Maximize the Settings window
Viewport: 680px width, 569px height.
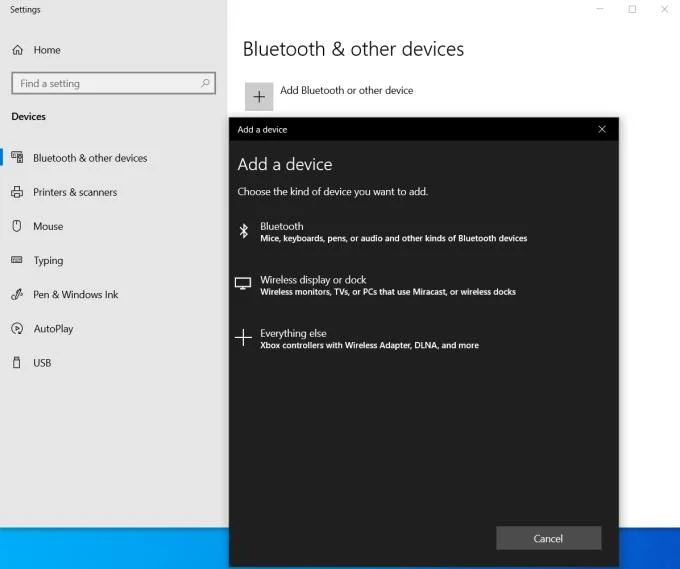pos(632,9)
